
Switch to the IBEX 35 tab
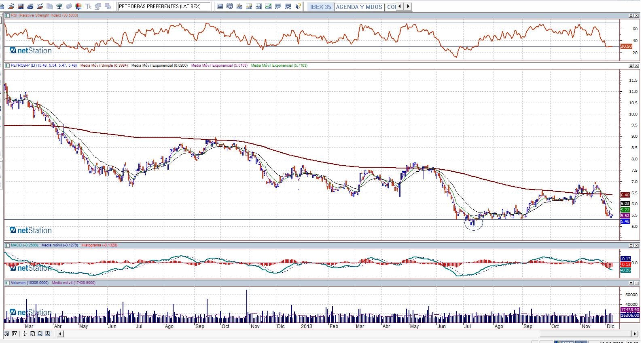(x=320, y=6)
